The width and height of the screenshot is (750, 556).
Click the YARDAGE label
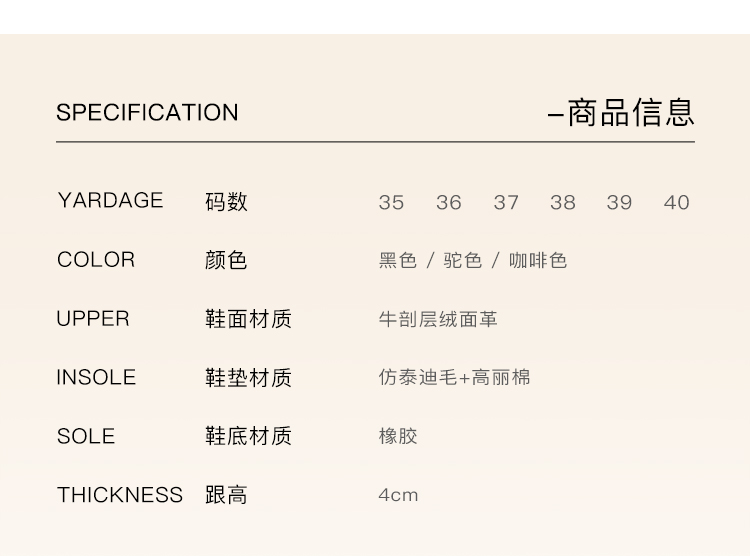tap(110, 201)
